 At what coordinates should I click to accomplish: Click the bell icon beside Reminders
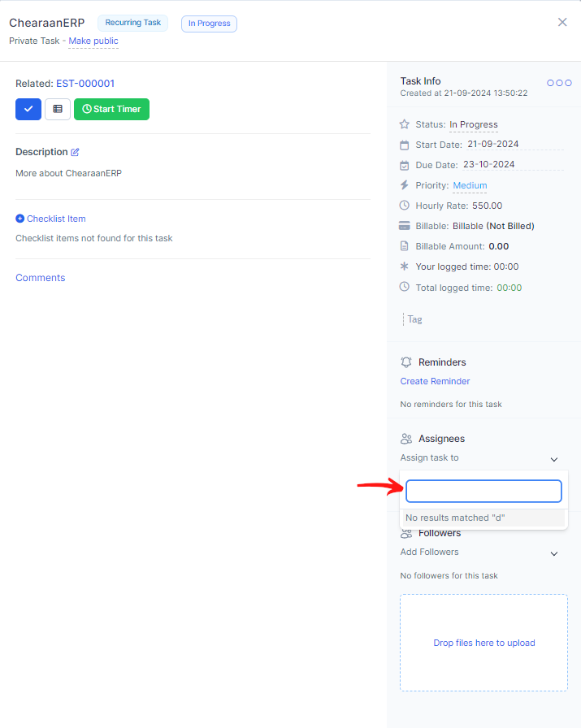(406, 362)
